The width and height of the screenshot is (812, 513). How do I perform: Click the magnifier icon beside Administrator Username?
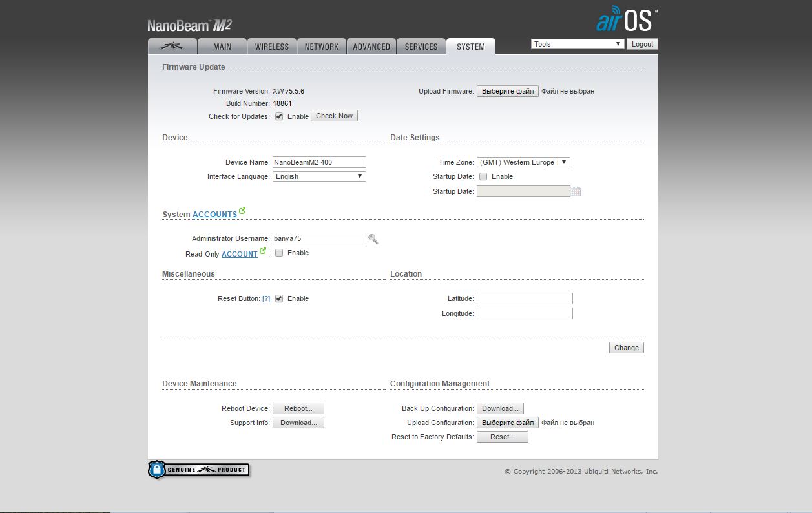pyautogui.click(x=373, y=239)
